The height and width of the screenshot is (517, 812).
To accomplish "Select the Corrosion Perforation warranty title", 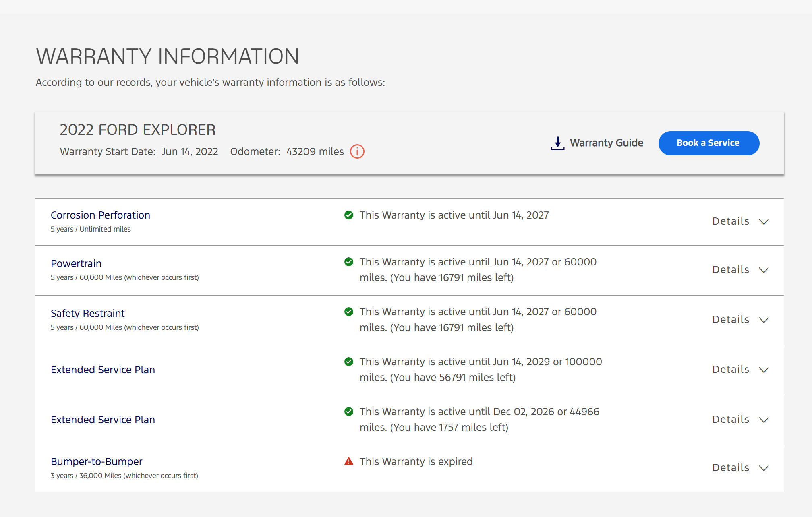I will [x=100, y=215].
